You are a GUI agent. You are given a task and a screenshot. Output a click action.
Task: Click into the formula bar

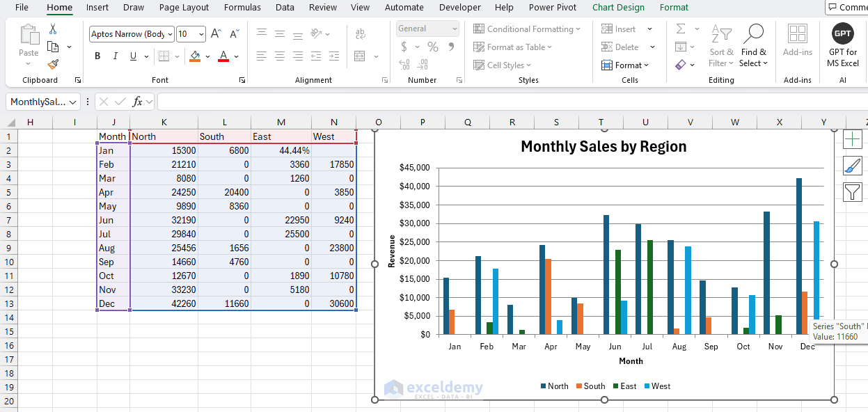point(512,102)
